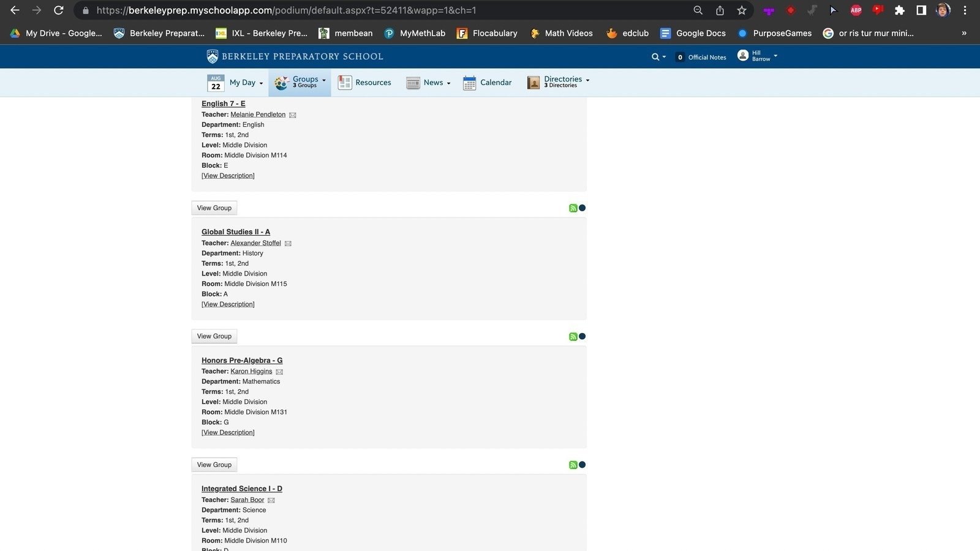
Task: Click the email icon beside Melanie Pendleton
Action: click(293, 115)
